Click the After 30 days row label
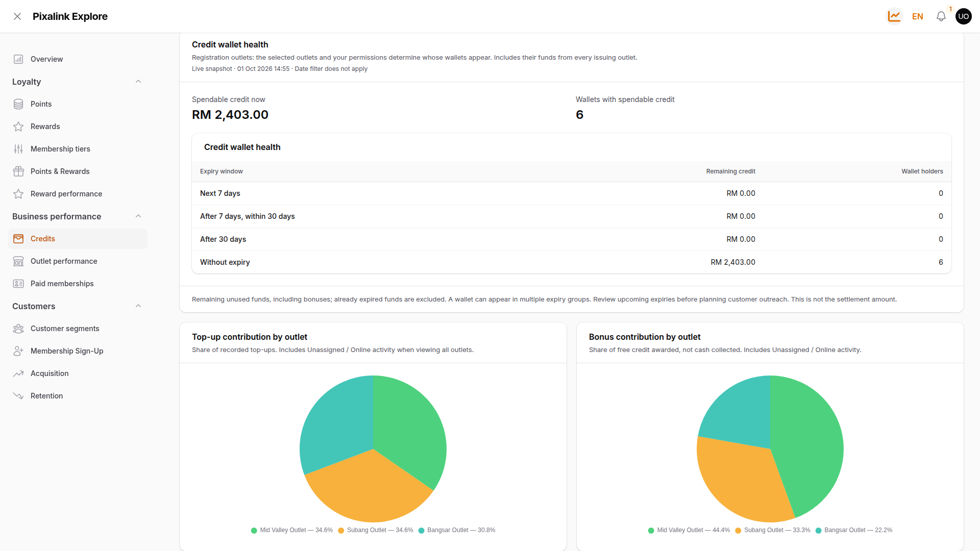 point(223,239)
